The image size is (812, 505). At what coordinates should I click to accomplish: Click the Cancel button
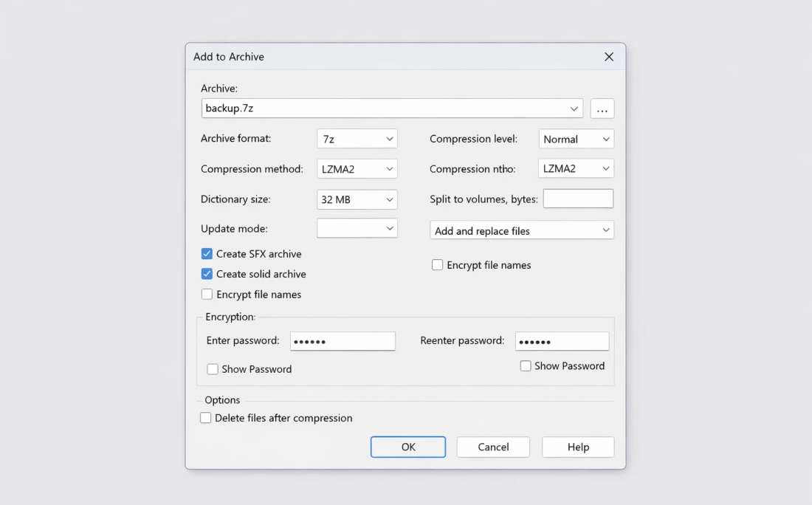(493, 447)
